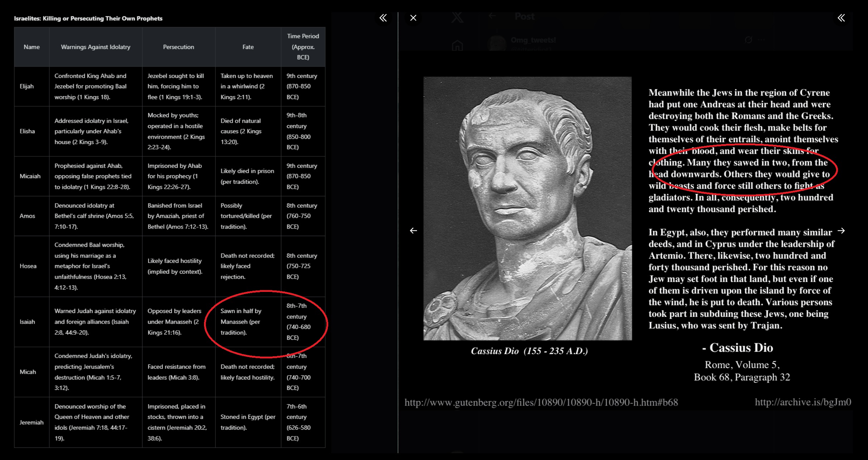Click 'Jezebel sought to kill him' persecution cell

pos(179,86)
